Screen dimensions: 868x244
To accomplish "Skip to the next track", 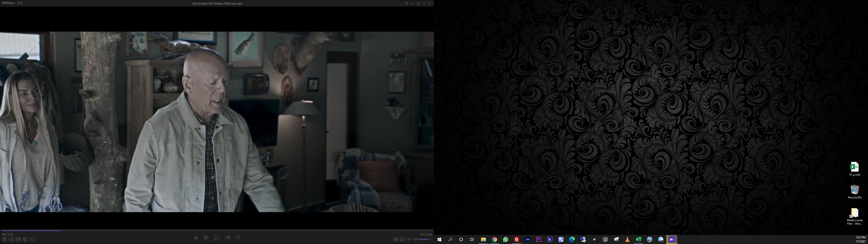I will [228, 238].
